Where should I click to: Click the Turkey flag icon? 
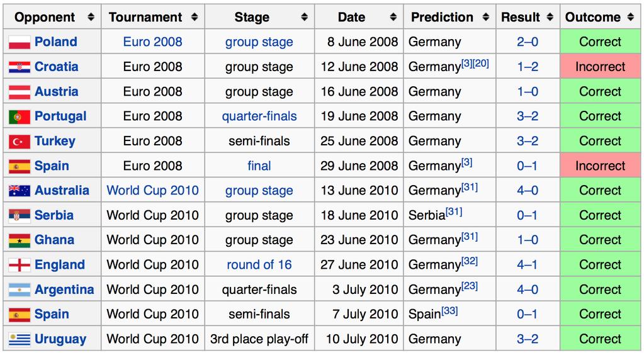click(20, 142)
